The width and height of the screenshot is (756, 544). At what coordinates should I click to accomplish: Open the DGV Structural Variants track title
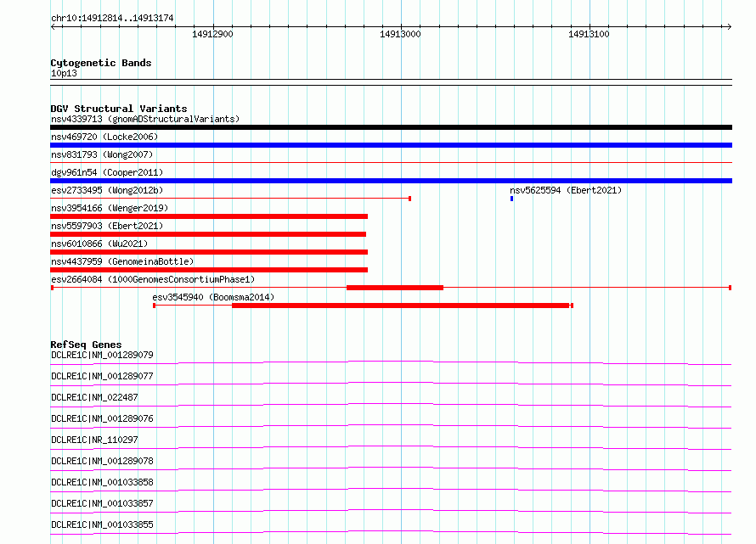click(x=119, y=109)
